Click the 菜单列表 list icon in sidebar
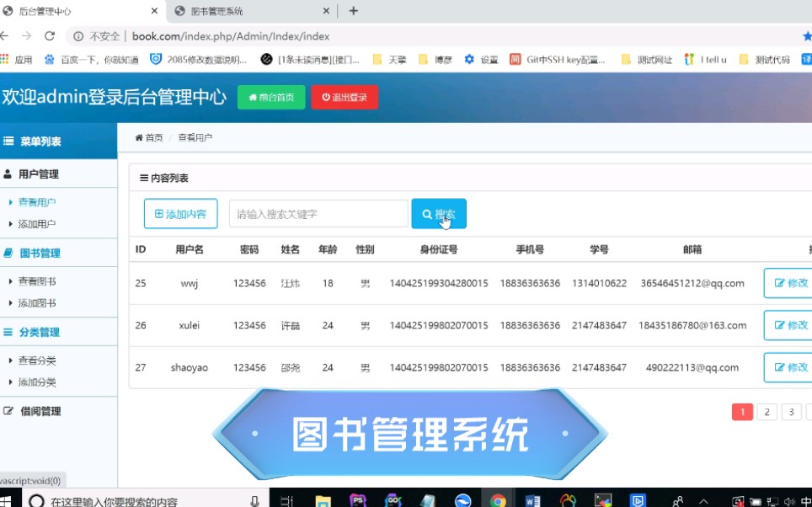This screenshot has width=812, height=507. [x=8, y=140]
